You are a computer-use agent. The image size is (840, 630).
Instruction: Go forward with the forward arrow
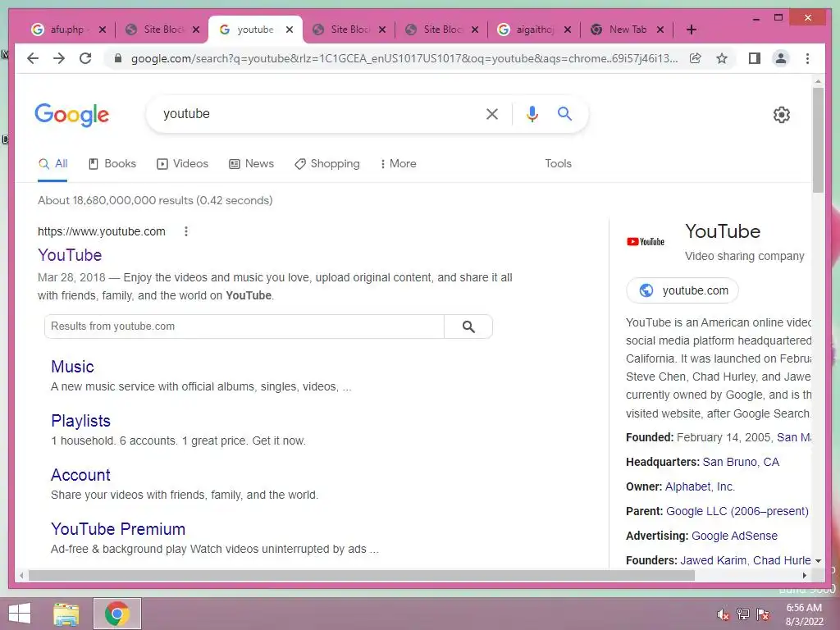click(x=59, y=58)
